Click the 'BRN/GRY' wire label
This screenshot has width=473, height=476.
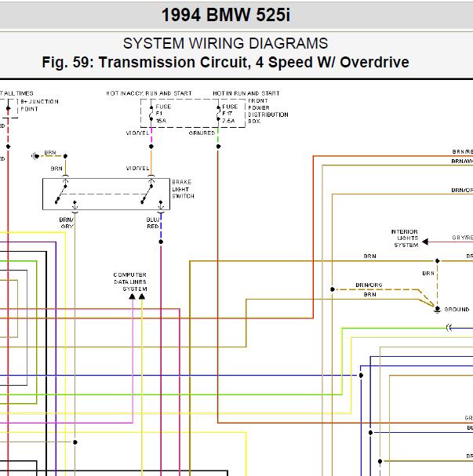point(67,223)
